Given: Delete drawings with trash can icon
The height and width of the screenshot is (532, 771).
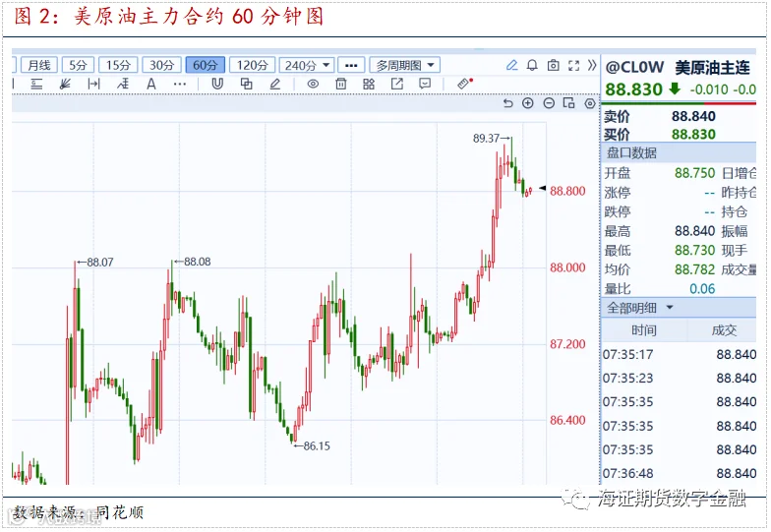Looking at the screenshot, I should pos(340,85).
